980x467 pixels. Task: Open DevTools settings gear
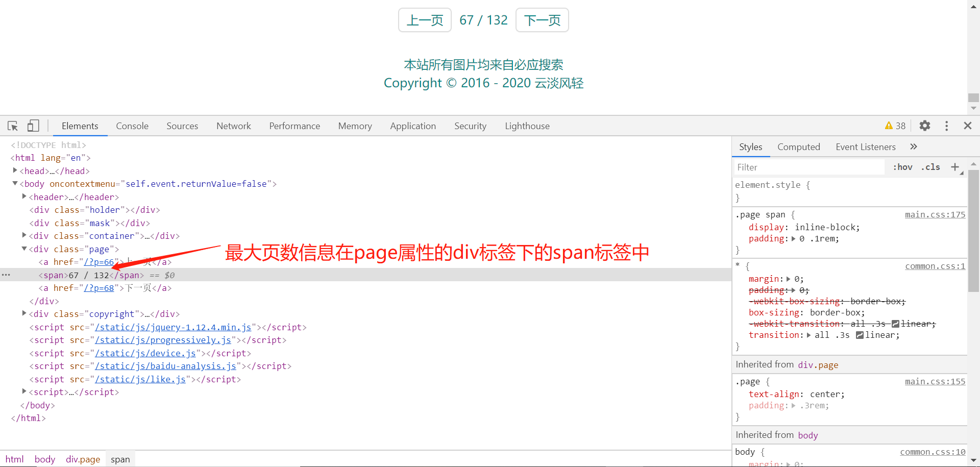925,126
